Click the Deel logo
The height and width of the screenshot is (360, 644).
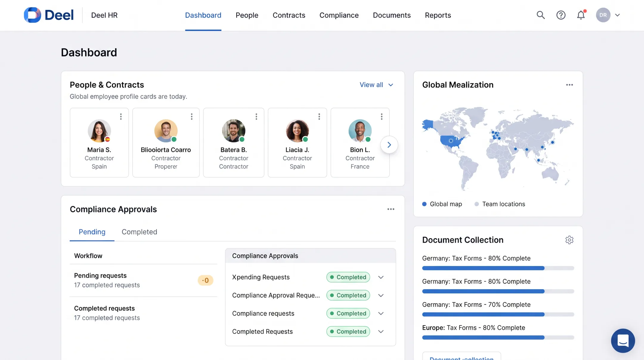[49, 15]
